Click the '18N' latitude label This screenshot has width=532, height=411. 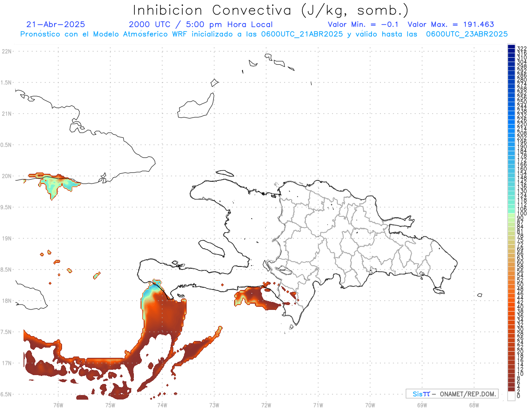pyautogui.click(x=7, y=301)
